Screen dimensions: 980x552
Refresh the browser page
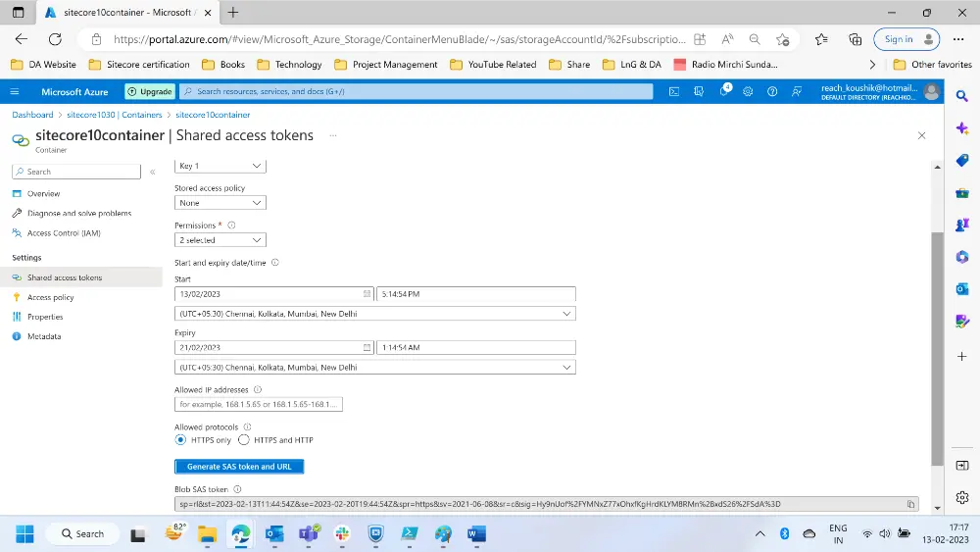55,39
